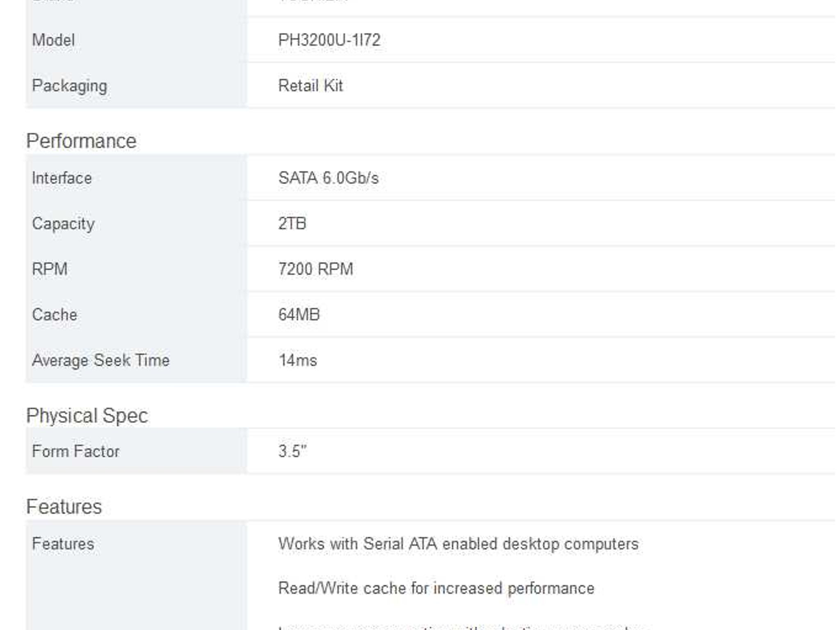Click Read/Write cache feature text

[x=436, y=588]
